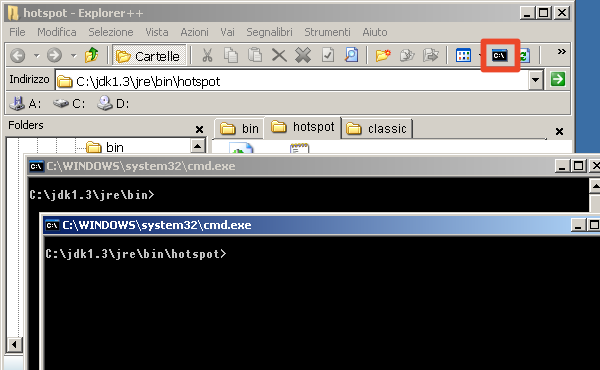Click the Paste clipboard icon
This screenshot has width=600, height=370.
coord(255,56)
